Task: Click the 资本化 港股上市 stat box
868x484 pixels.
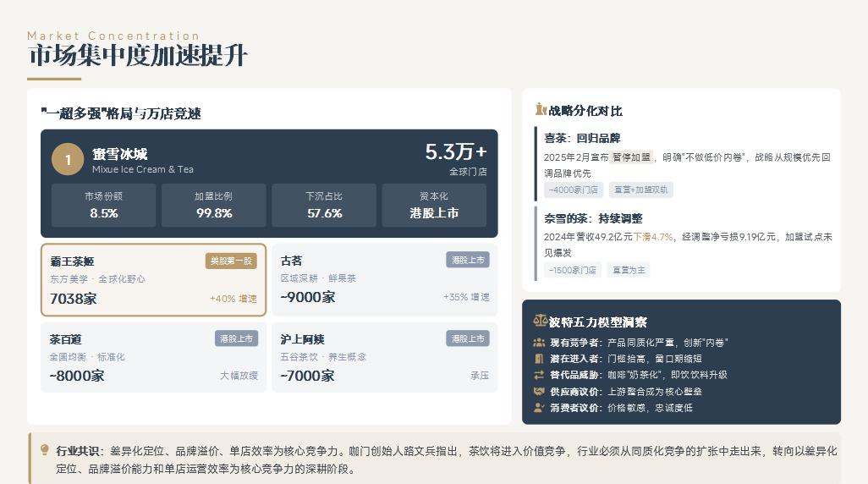Action: coord(434,205)
